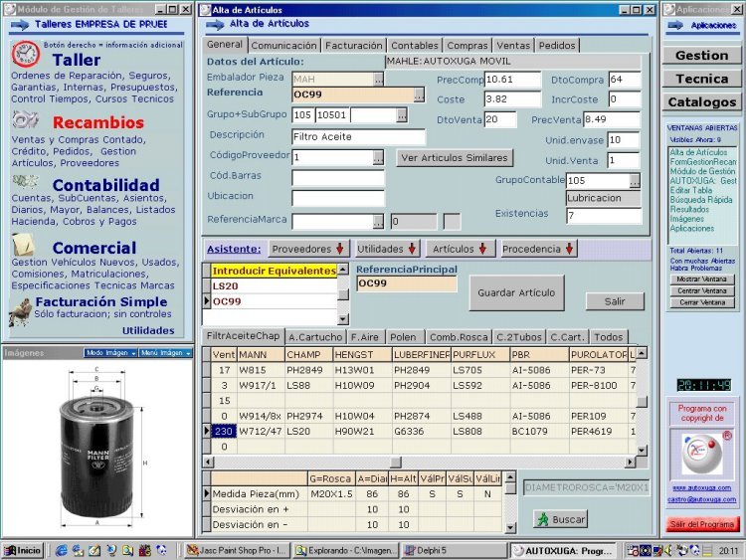Click the Contabilidad money icon
The height and width of the screenshot is (560, 746).
[25, 181]
